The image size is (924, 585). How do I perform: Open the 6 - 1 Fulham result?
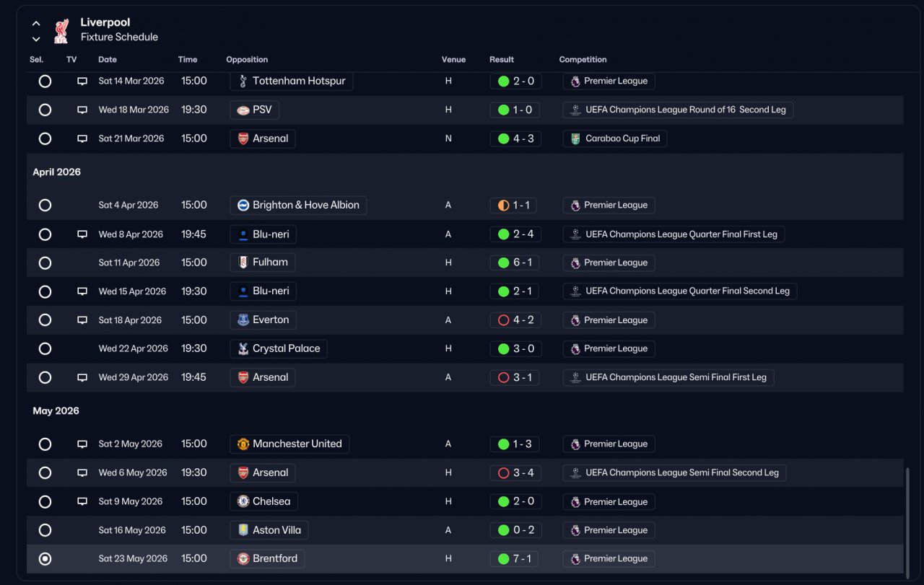tap(515, 263)
